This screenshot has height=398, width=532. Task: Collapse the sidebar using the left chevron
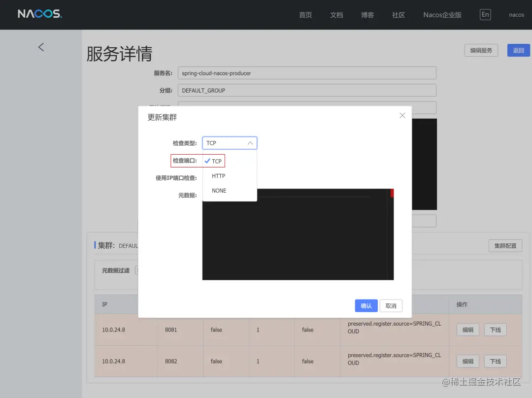click(41, 47)
